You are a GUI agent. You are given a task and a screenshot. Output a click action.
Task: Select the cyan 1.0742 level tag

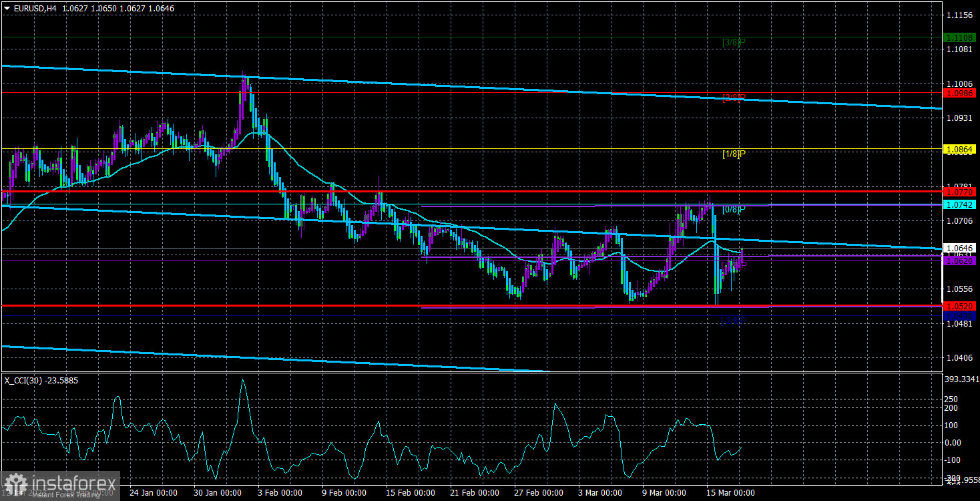tap(961, 204)
